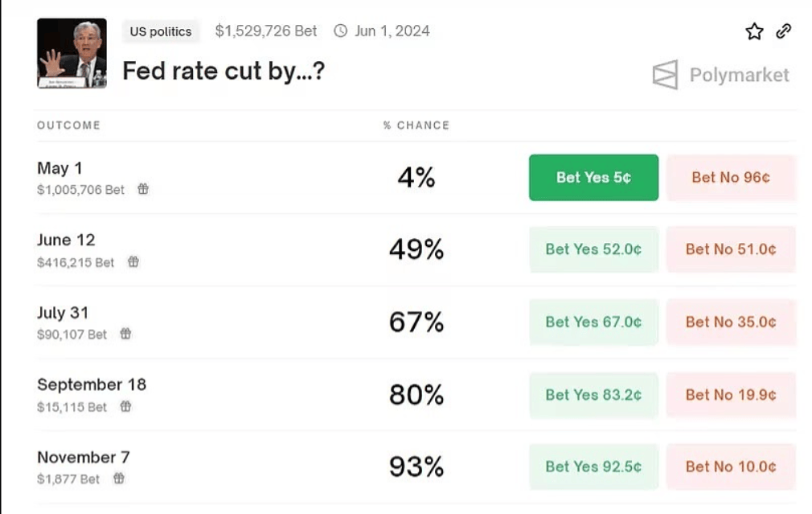Choose Bet No 51.0¢ for June 12
This screenshot has height=514, width=812.
(x=731, y=249)
